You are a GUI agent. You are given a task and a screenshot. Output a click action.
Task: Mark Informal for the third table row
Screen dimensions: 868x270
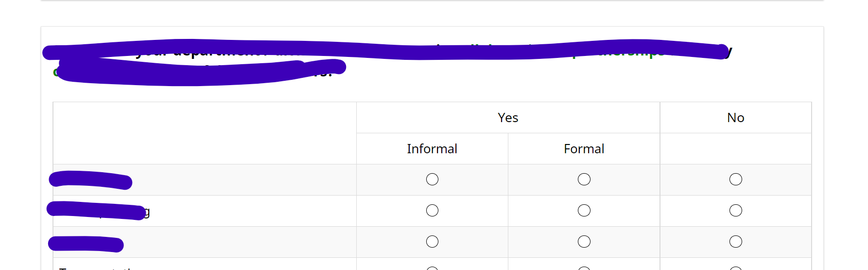pos(432,242)
